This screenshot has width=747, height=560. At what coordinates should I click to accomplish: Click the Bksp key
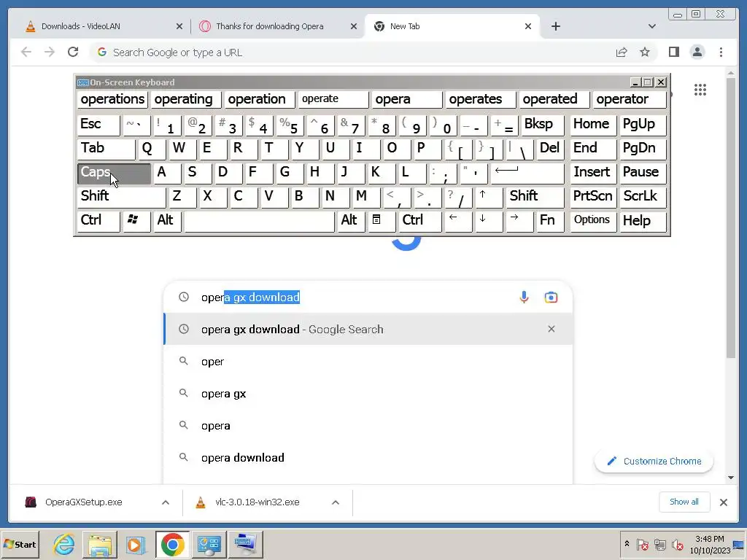(542, 125)
